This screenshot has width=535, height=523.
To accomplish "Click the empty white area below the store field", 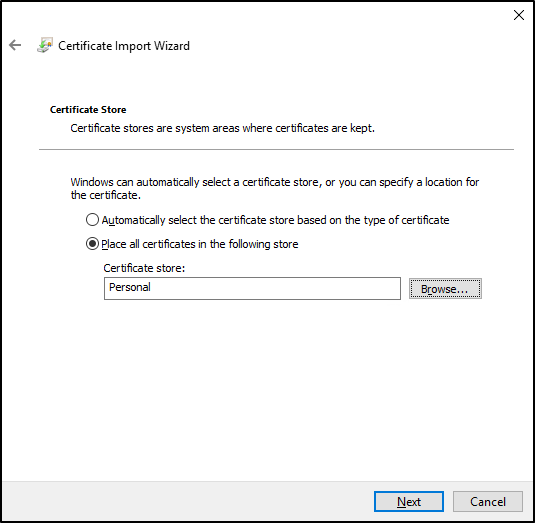I will (268, 389).
